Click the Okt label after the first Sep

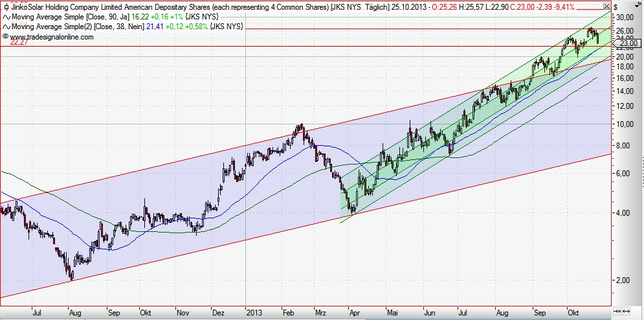point(145,313)
